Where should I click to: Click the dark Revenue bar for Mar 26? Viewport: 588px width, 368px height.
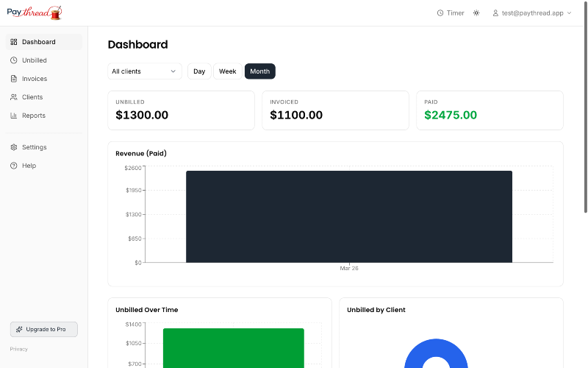(349, 216)
